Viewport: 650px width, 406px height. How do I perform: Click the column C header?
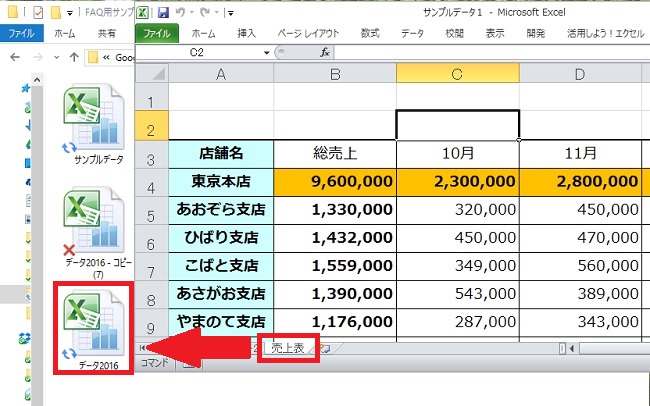point(457,73)
